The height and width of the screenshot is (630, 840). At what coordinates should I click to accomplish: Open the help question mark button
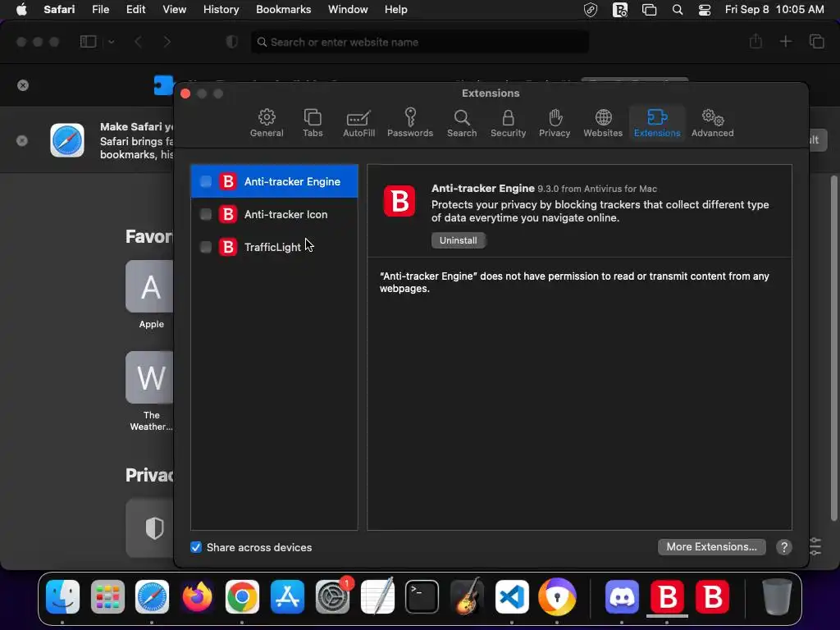[783, 547]
